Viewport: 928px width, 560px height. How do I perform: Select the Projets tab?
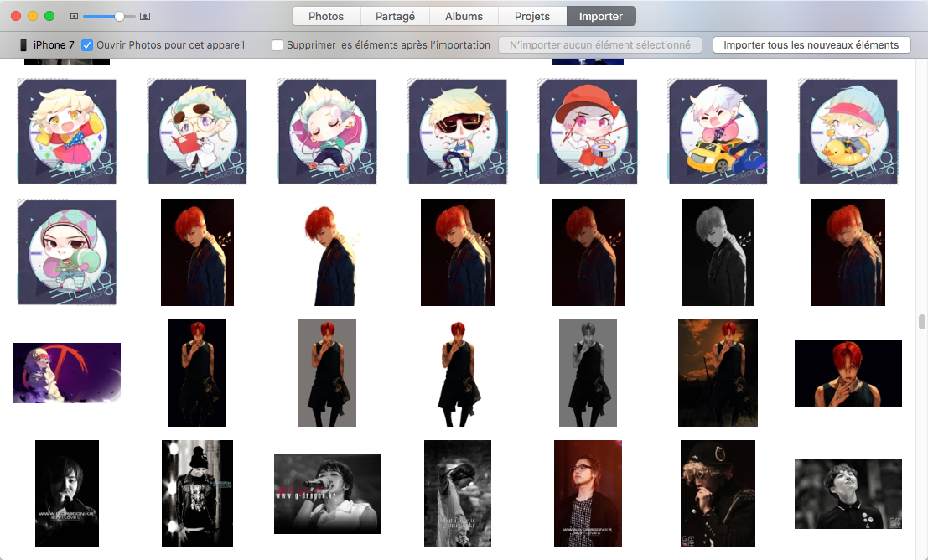coord(532,16)
